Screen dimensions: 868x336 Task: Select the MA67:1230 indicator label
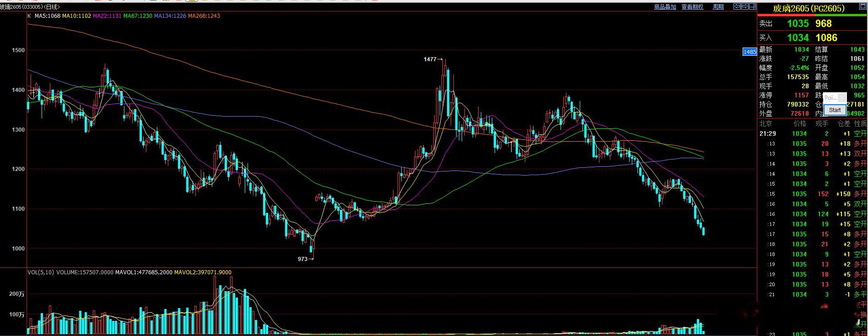[x=138, y=16]
